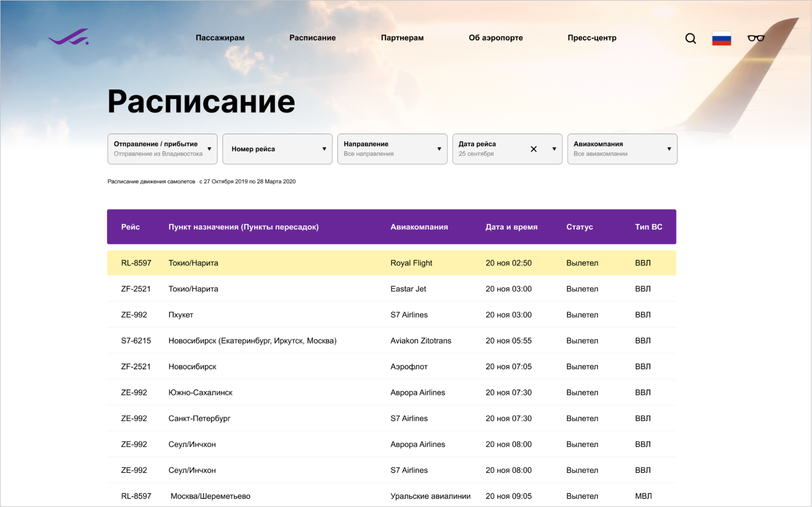Go to Расписание in the top navigation
Screen dimensions: 812x507
[x=312, y=38]
